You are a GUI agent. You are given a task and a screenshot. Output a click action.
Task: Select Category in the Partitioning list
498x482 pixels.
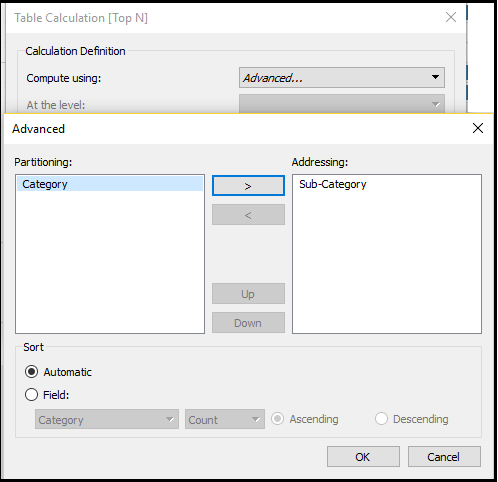point(110,184)
